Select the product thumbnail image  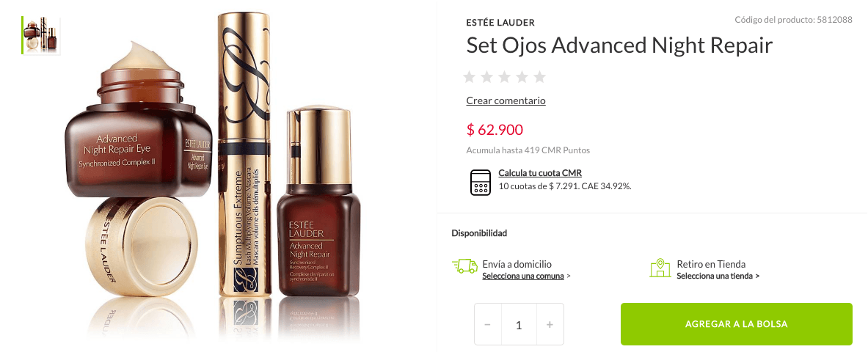(42, 35)
